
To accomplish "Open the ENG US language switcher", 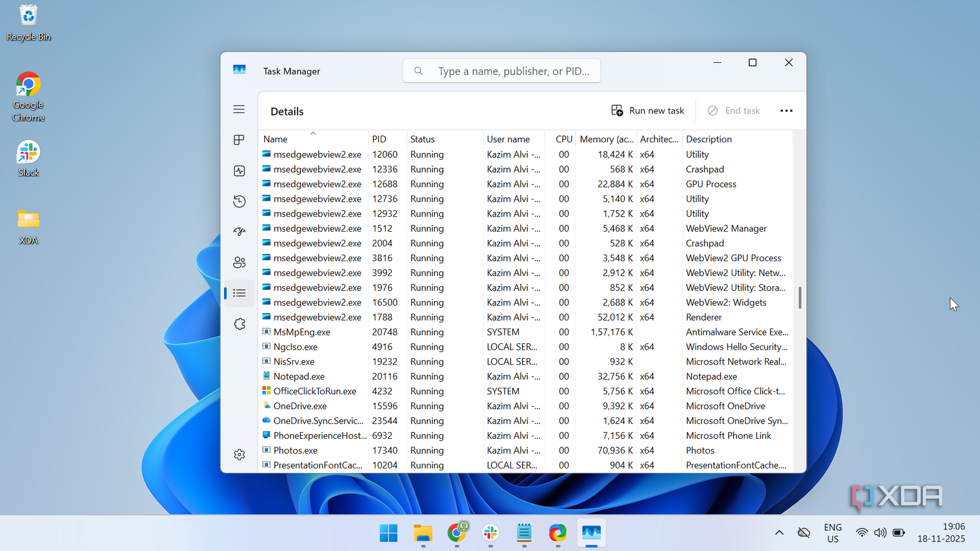I will coord(833,533).
